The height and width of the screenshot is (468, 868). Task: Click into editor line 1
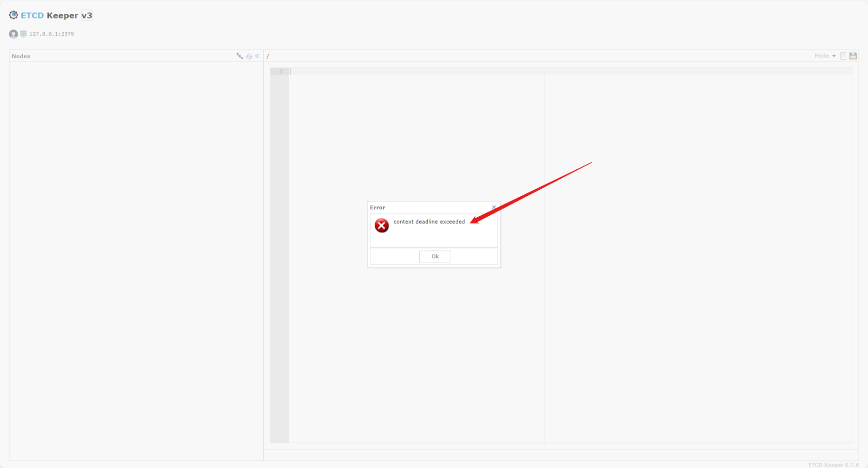pyautogui.click(x=571, y=72)
